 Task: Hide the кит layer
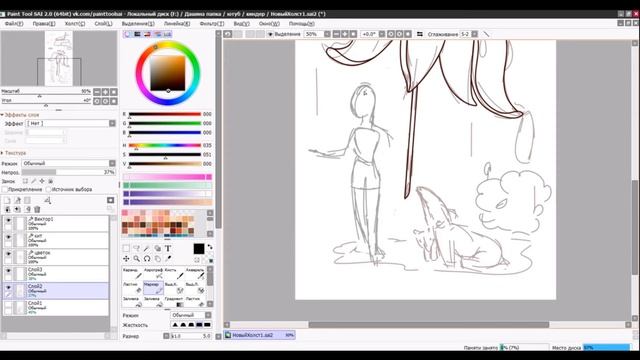click(x=8, y=237)
